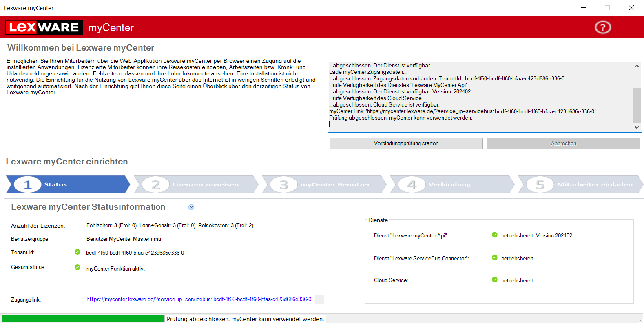Click the window resize grip in the status bar
Viewport: 644px width, 324px height.
point(640,320)
